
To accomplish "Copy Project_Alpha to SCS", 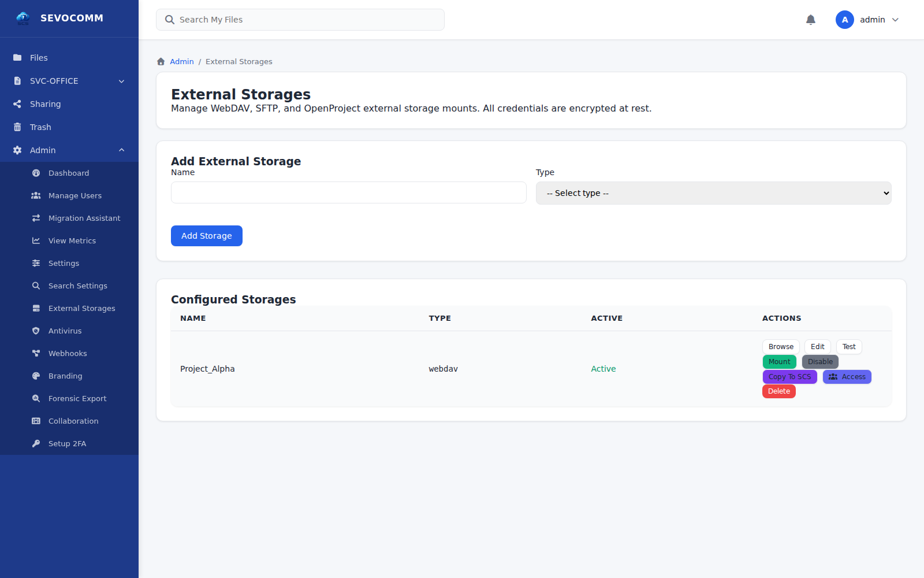I will point(789,376).
